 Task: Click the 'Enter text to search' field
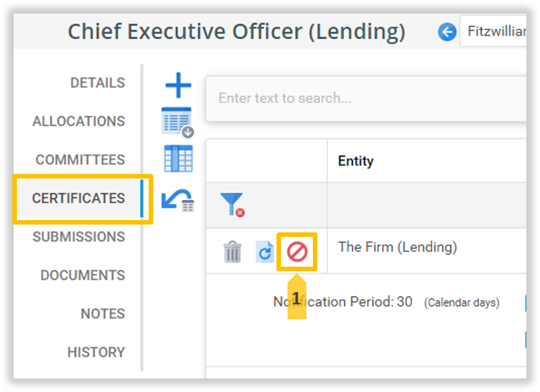(363, 99)
